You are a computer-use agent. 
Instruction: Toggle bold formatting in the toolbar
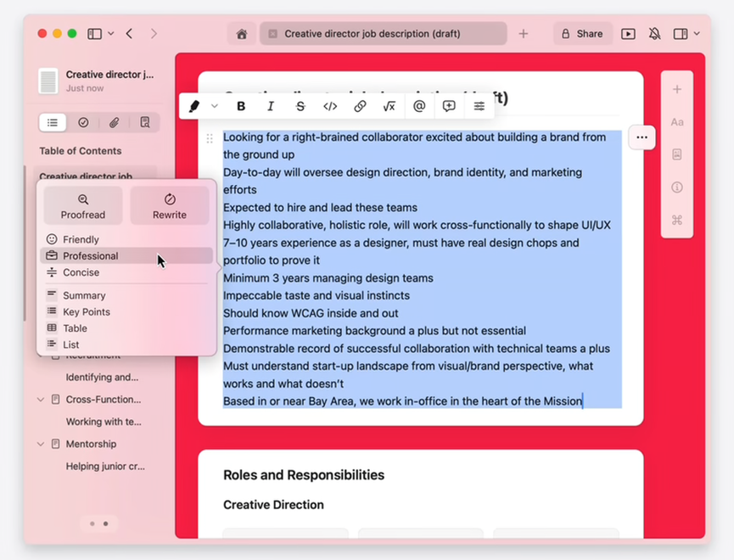pos(241,106)
